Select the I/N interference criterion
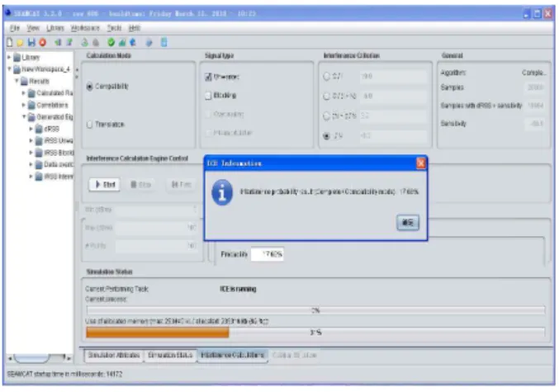Image resolution: width=559 pixels, height=392 pixels. coord(326,136)
